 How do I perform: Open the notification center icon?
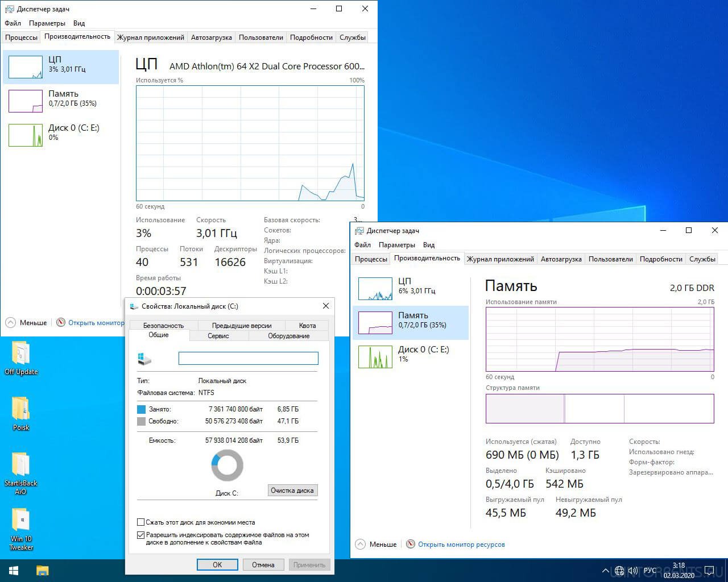coord(709,571)
